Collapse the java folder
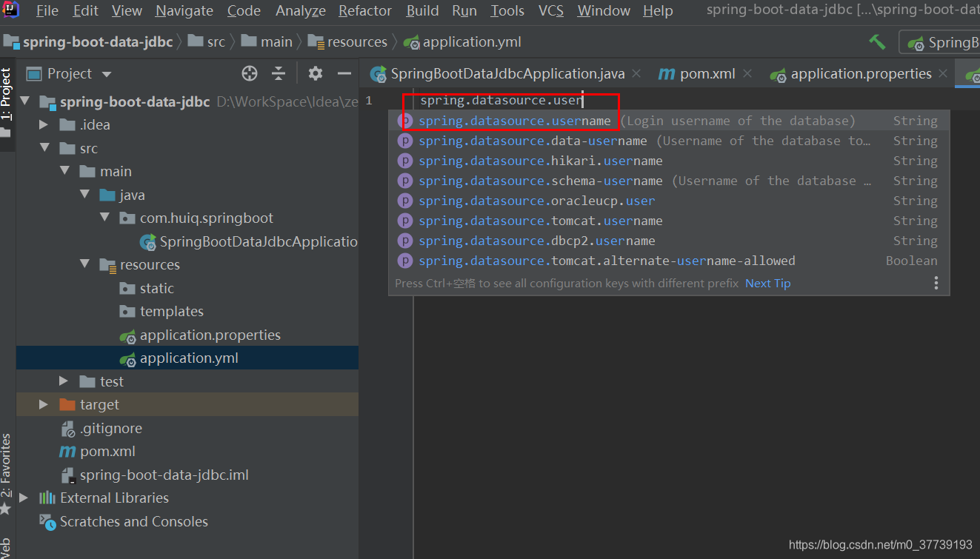The width and height of the screenshot is (980, 559). point(85,195)
